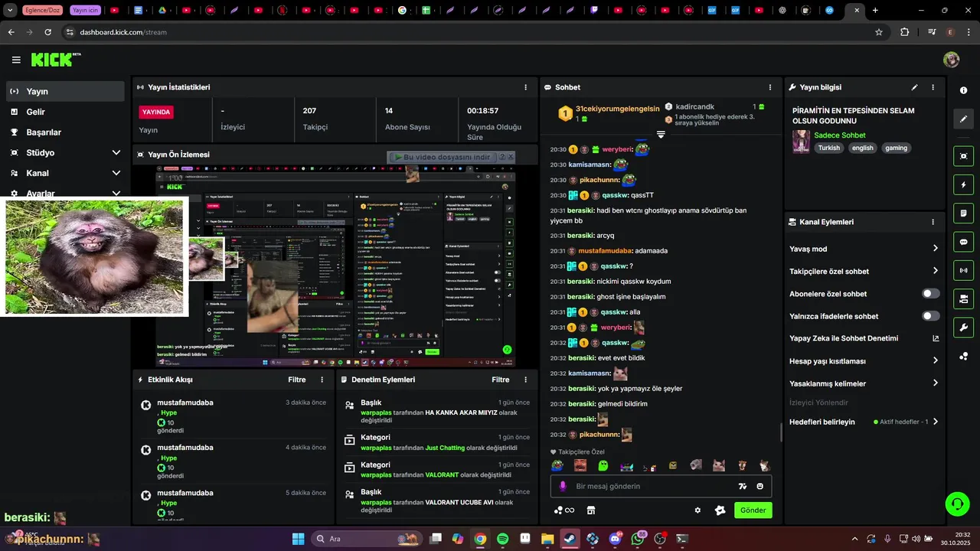Viewport: 980px width, 551px height.
Task: Open the Etkinlik Akışı Filtre dropdown
Action: coord(297,380)
